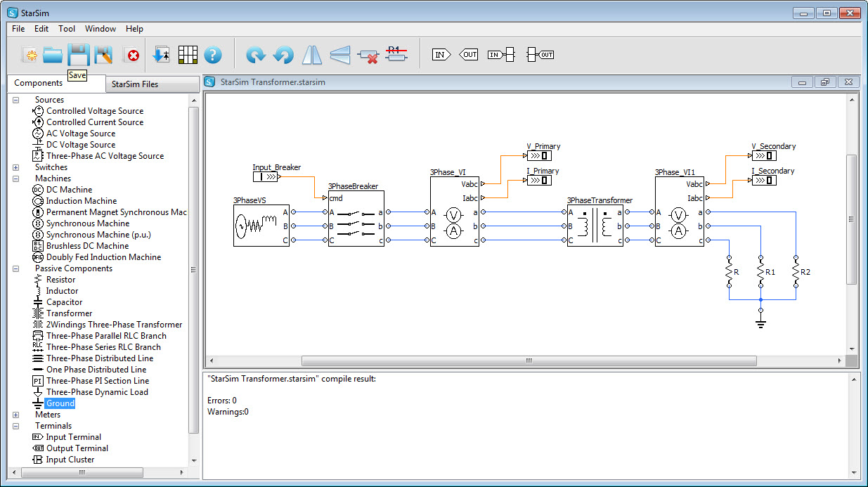Click the flip horizontal mirror icon
868x487 pixels.
[x=311, y=55]
